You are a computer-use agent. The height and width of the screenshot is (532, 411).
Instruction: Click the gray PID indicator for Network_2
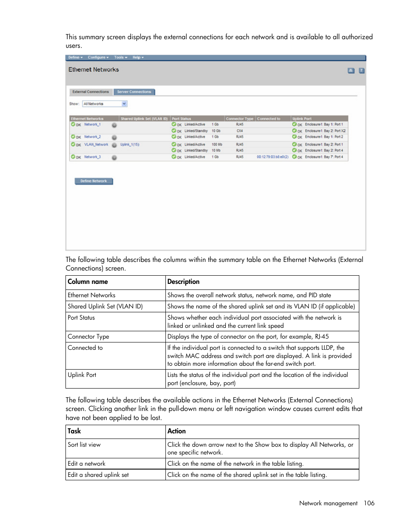pos(114,138)
